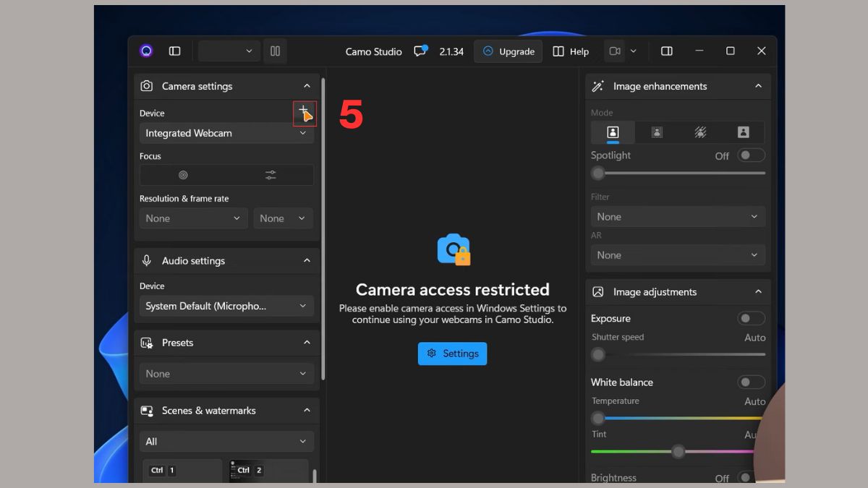
Task: Click the Upgrade button
Action: [508, 51]
